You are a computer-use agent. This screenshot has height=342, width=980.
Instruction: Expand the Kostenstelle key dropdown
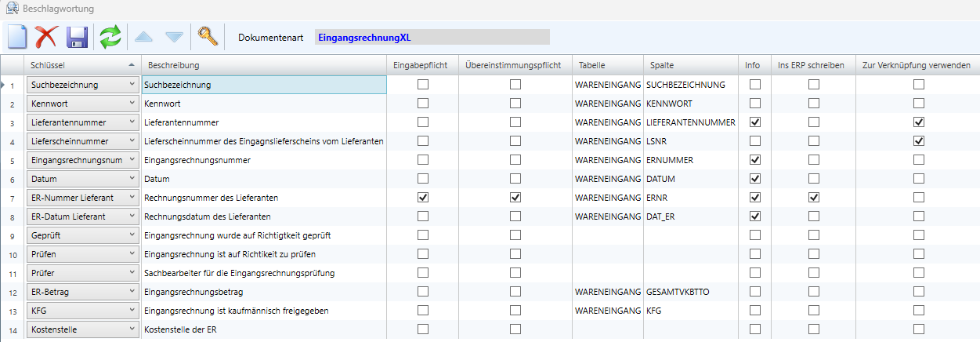click(131, 329)
